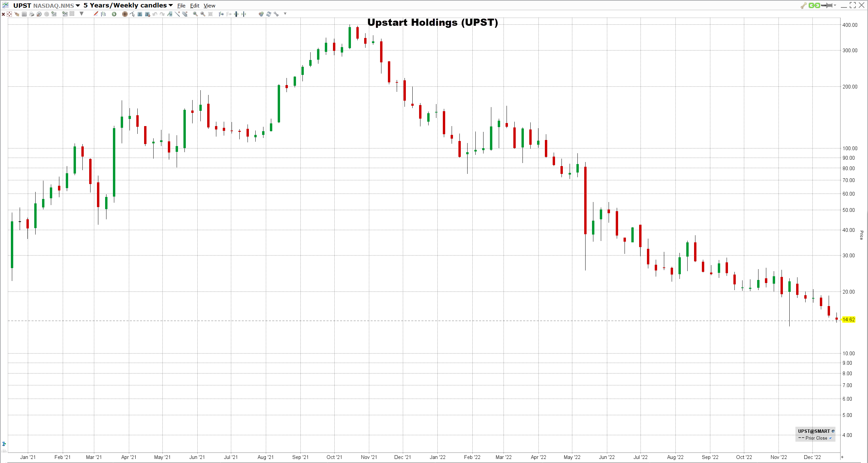This screenshot has width=868, height=463.
Task: Click the brown pointing-hand icon
Action: click(17, 14)
